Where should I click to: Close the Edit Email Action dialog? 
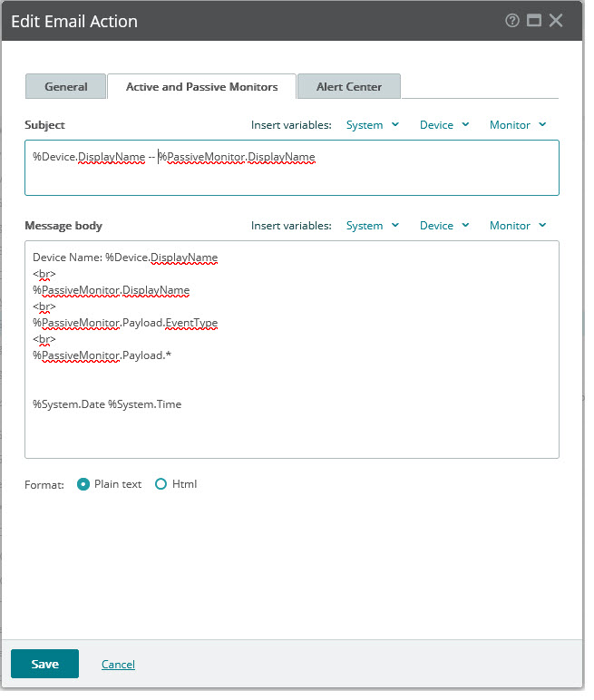click(x=556, y=21)
